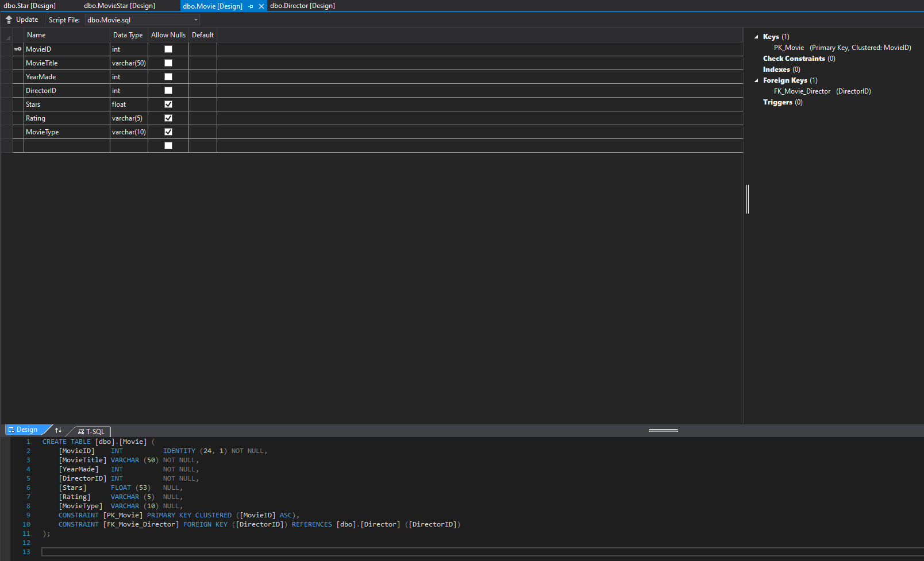Click the select-all corner cell of the column grid
The width and height of the screenshot is (924, 561).
[7, 34]
